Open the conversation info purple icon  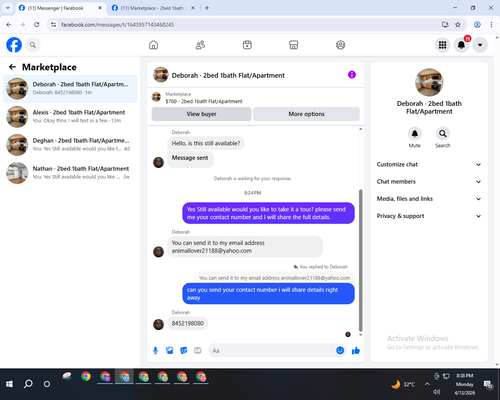point(352,75)
